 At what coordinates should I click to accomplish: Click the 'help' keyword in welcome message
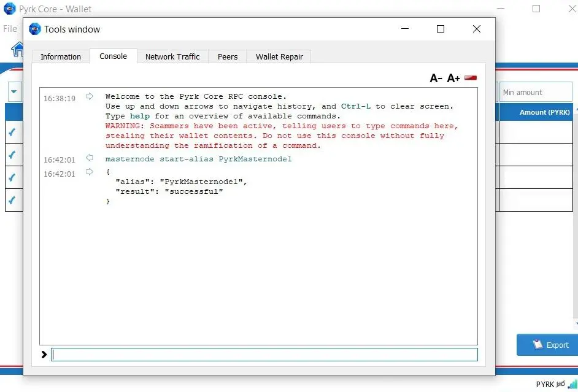click(x=140, y=116)
